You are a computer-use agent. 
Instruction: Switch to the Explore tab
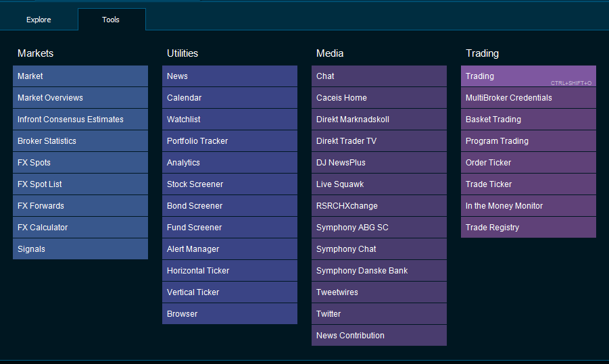[39, 20]
